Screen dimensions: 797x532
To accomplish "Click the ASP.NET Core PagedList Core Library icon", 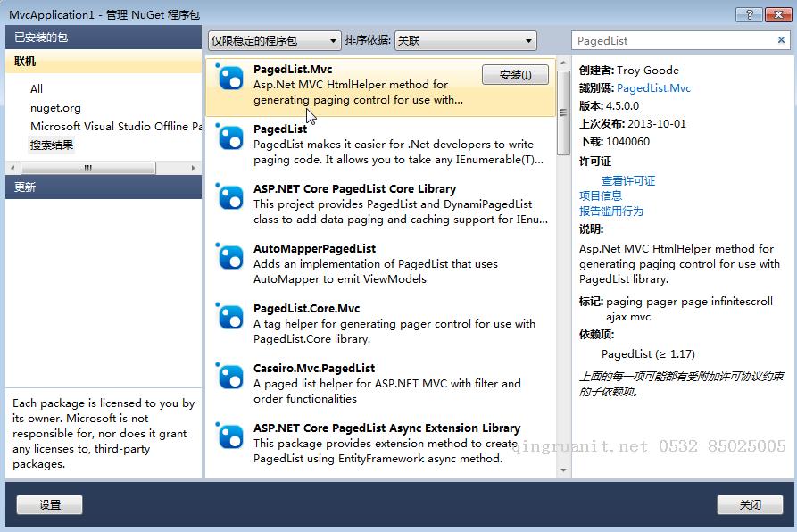I will pyautogui.click(x=229, y=197).
